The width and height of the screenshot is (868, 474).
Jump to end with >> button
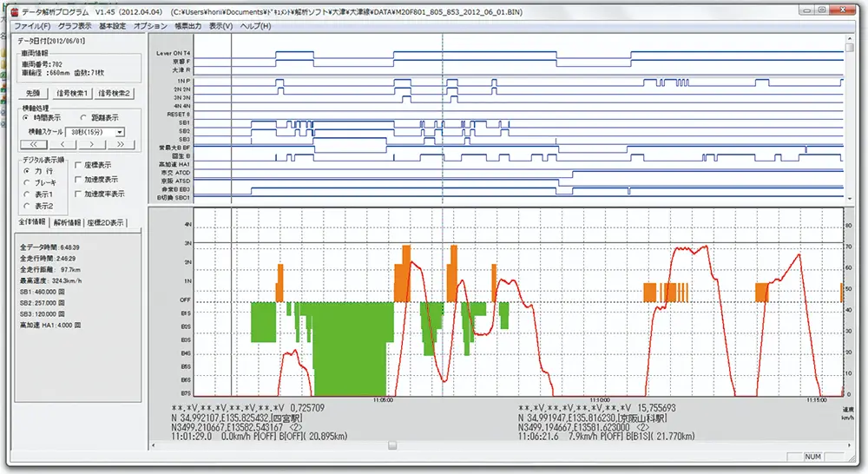pos(121,144)
